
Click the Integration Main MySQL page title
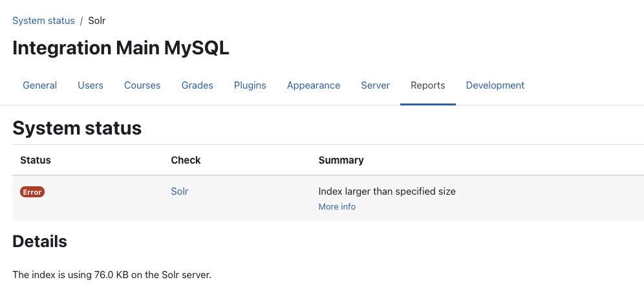[x=121, y=48]
